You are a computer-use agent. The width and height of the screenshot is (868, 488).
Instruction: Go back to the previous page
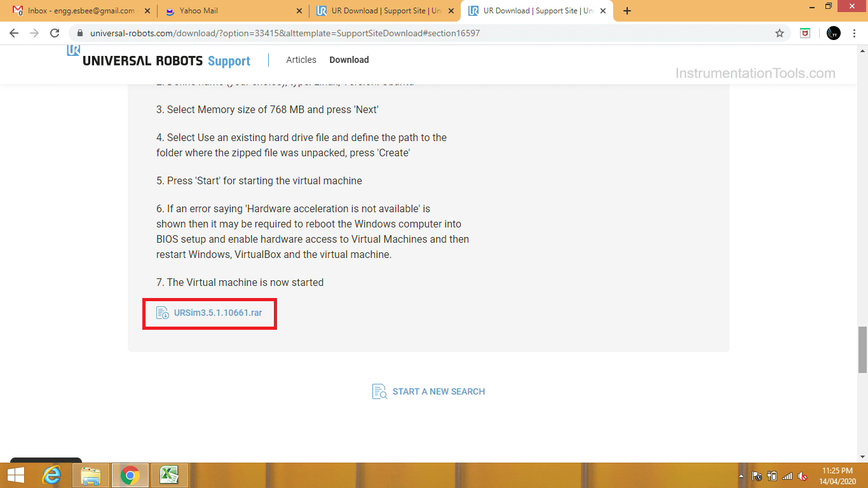pyautogui.click(x=14, y=33)
